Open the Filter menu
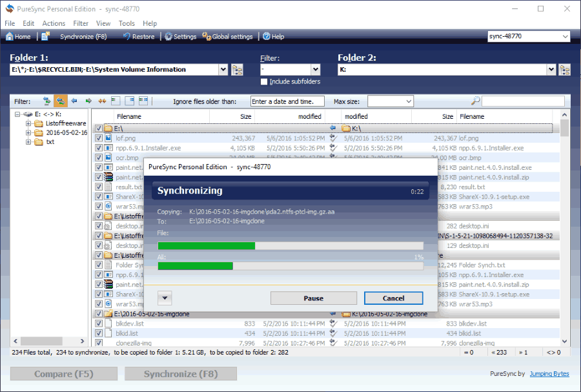581x392 pixels. [81, 23]
